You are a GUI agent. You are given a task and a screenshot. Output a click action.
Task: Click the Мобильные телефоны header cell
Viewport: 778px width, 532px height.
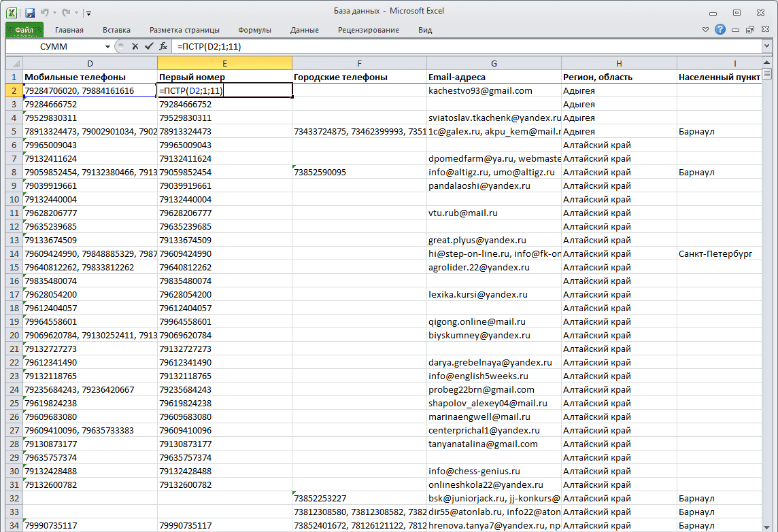tap(90, 77)
